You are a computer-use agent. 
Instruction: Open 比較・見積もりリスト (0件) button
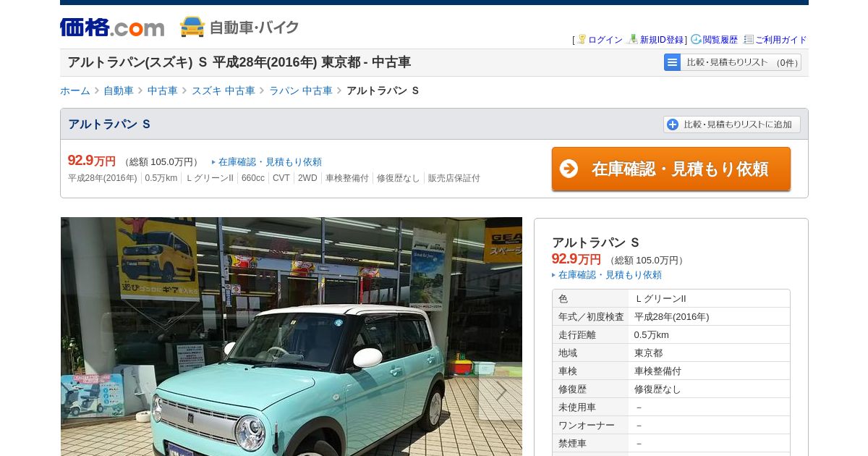(733, 62)
